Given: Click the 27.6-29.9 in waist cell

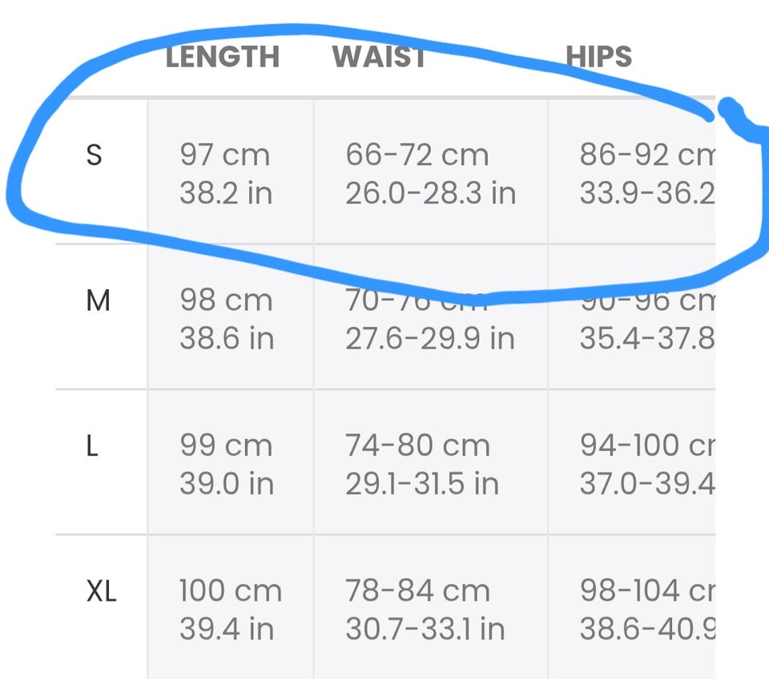Looking at the screenshot, I should [x=431, y=317].
